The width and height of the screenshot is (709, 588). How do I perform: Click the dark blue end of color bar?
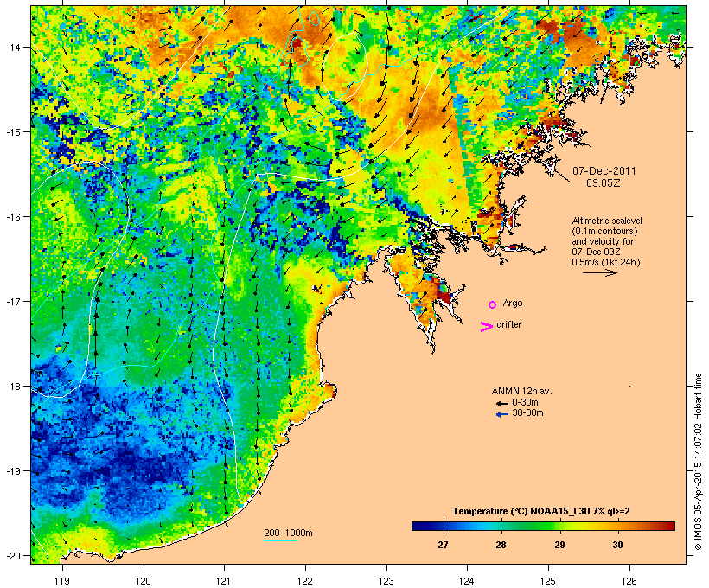click(416, 526)
